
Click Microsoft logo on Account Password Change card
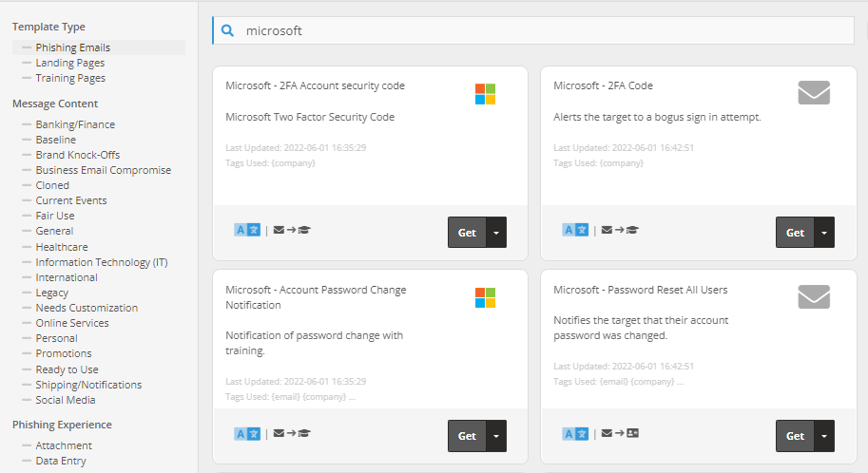coord(485,297)
